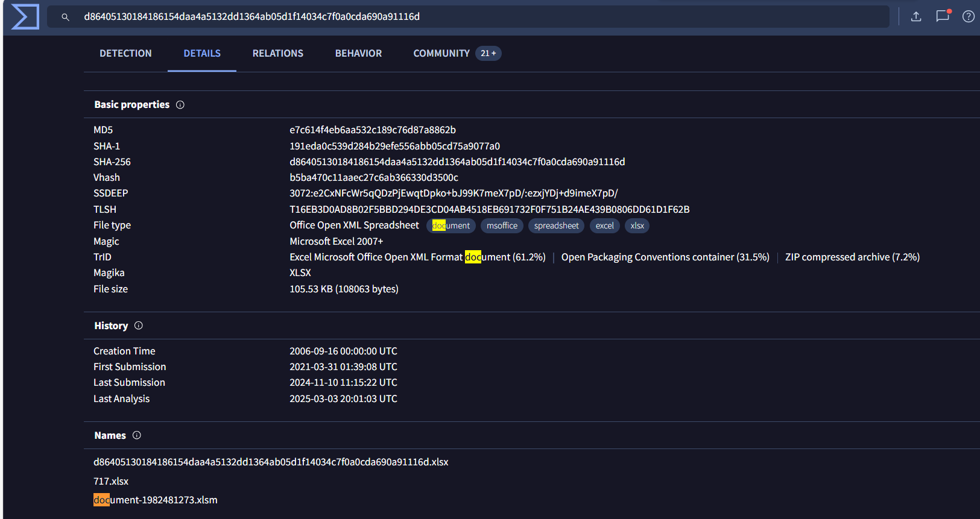980x519 pixels.
Task: Click the excel tag
Action: pos(604,225)
